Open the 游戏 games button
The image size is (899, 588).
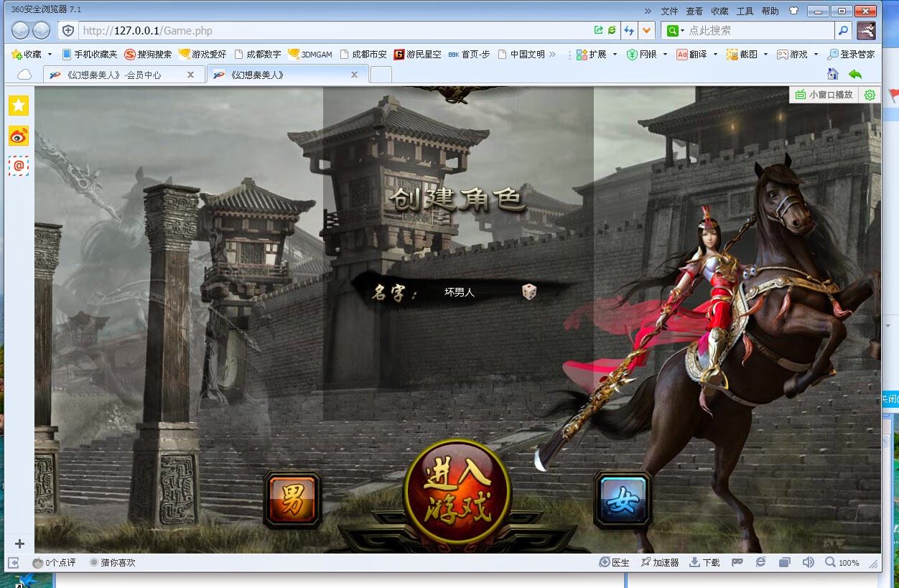click(793, 54)
